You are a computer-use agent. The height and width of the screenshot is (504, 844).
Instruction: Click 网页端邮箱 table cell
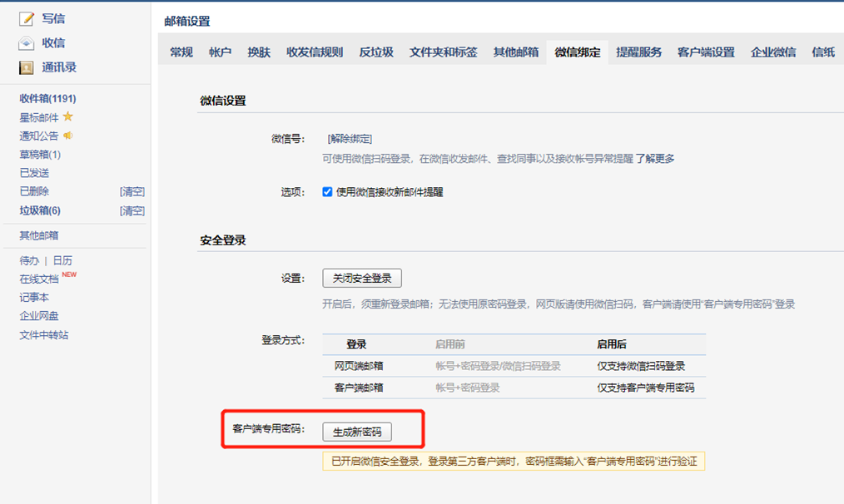359,366
